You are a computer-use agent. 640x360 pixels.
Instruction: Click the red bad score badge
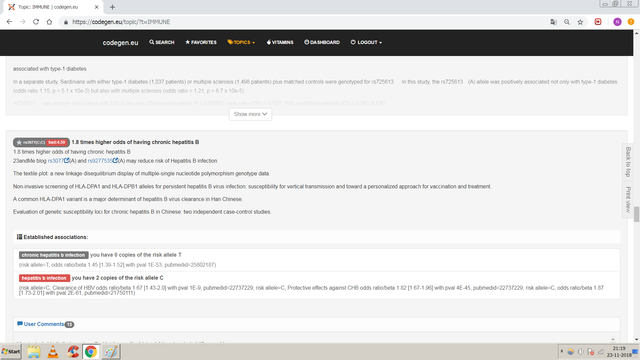[56, 142]
